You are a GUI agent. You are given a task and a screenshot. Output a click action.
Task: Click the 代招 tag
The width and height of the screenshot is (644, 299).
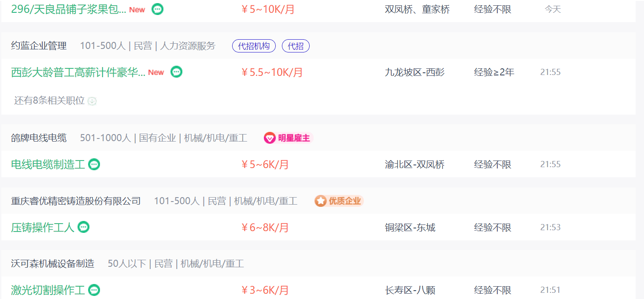coord(296,46)
